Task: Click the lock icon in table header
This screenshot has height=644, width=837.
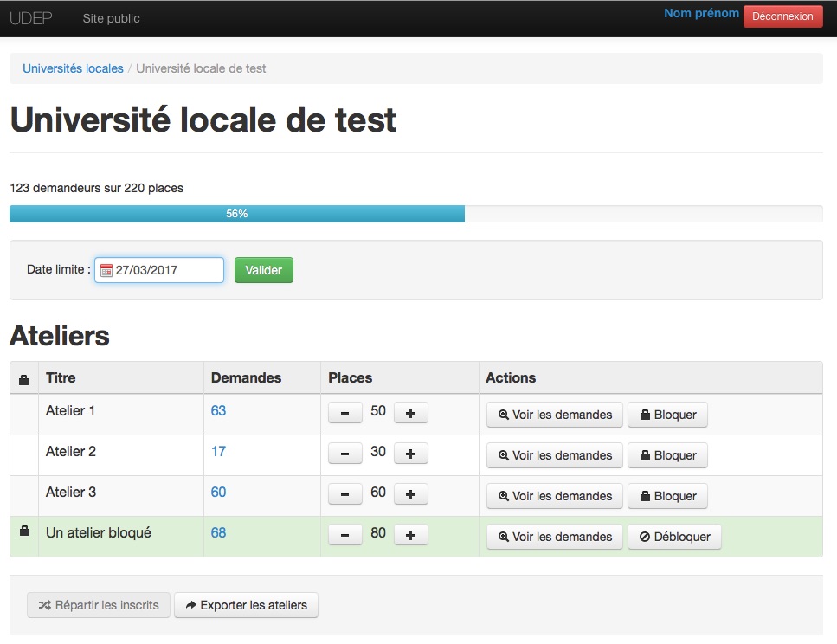Action: point(23,380)
